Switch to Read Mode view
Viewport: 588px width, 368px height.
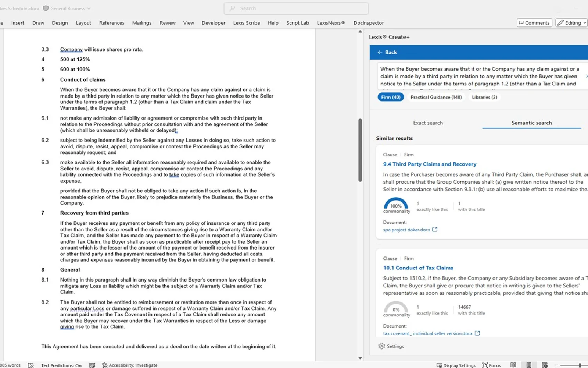pyautogui.click(x=513, y=365)
